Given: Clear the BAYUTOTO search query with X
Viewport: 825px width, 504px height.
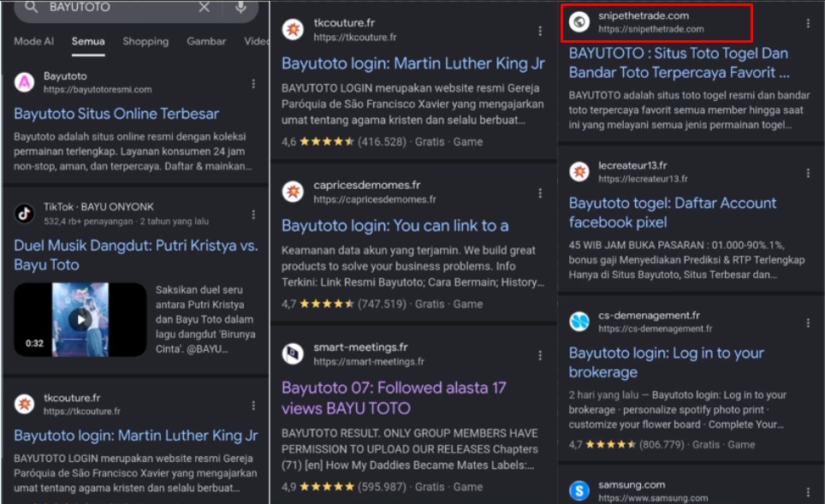Looking at the screenshot, I should pyautogui.click(x=204, y=8).
